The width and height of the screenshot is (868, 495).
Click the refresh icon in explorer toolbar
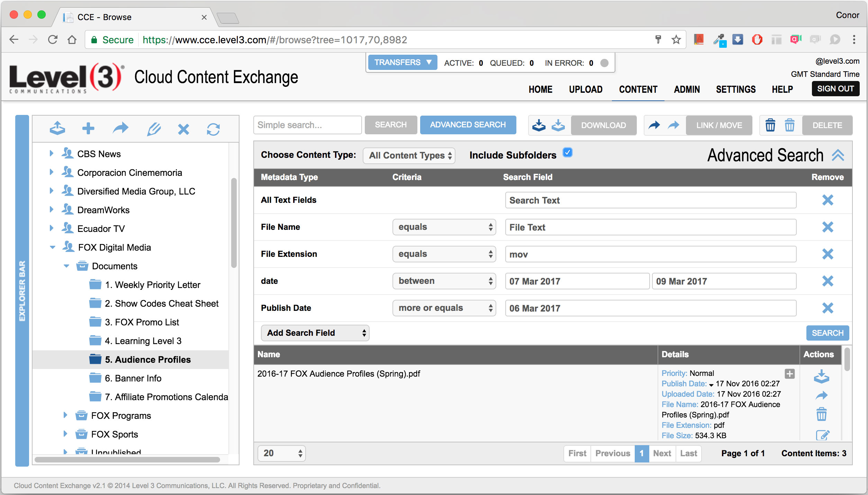(x=213, y=129)
